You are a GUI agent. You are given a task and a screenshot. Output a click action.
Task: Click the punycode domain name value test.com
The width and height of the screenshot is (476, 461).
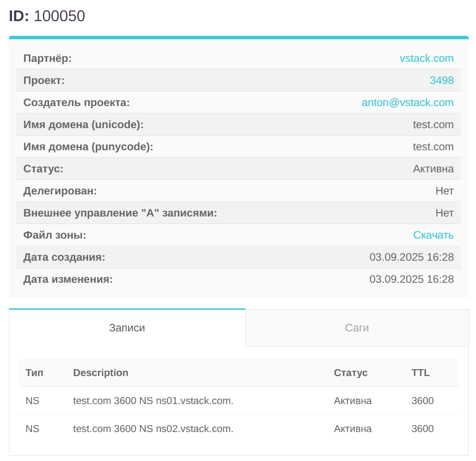tap(433, 147)
